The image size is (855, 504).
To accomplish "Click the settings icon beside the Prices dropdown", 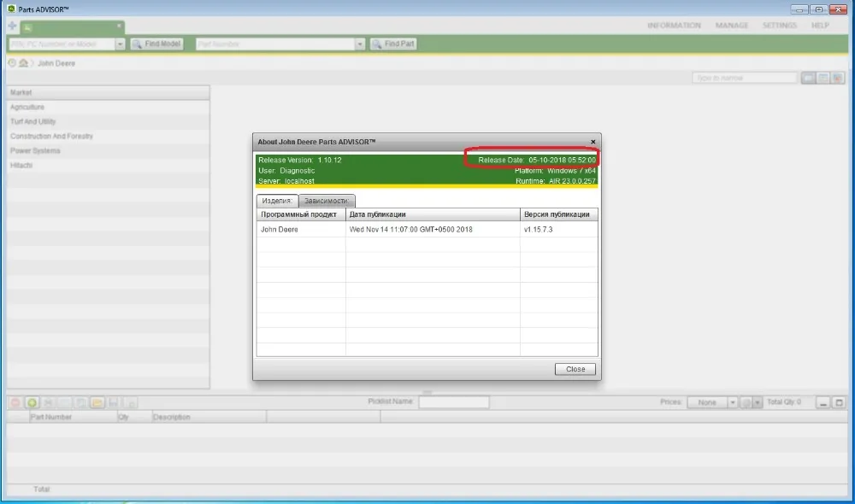I will [x=746, y=402].
